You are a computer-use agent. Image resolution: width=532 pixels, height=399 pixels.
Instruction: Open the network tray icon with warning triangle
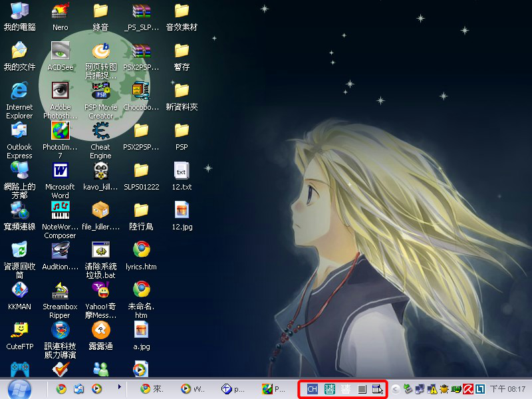coord(432,389)
